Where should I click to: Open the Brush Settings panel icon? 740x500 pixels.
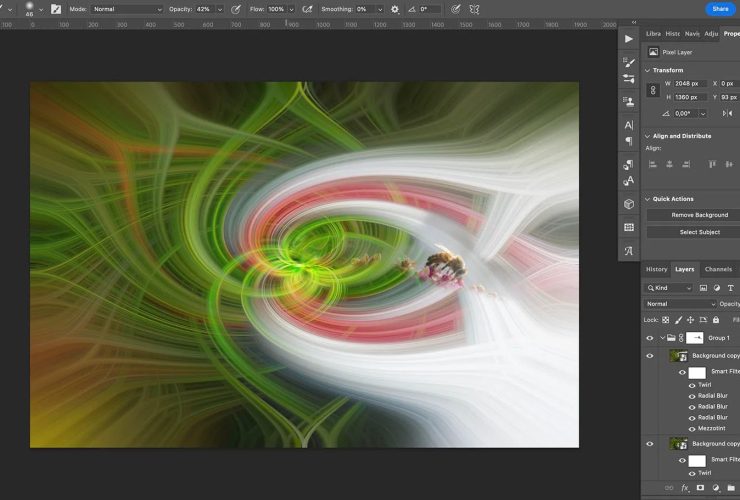628,59
